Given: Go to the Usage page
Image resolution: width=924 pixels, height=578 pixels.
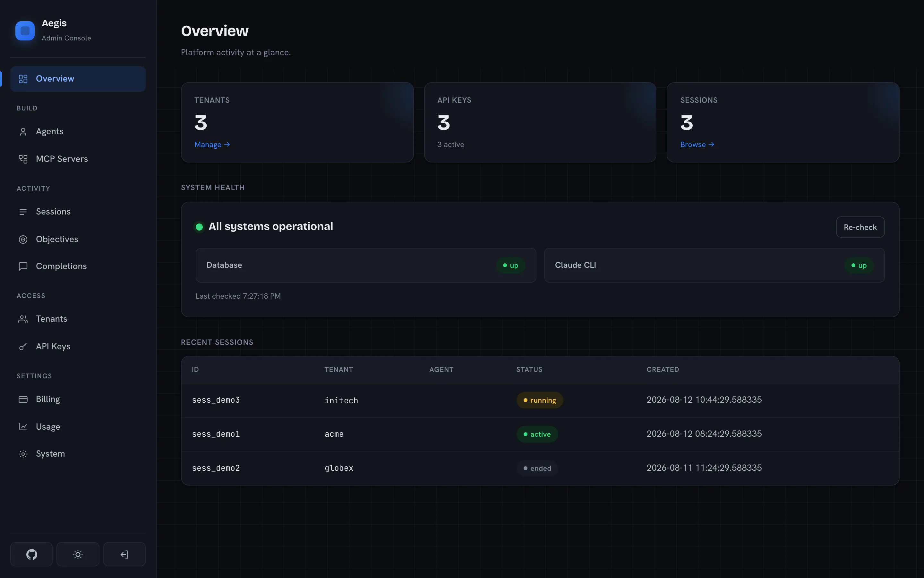Looking at the screenshot, I should point(78,427).
